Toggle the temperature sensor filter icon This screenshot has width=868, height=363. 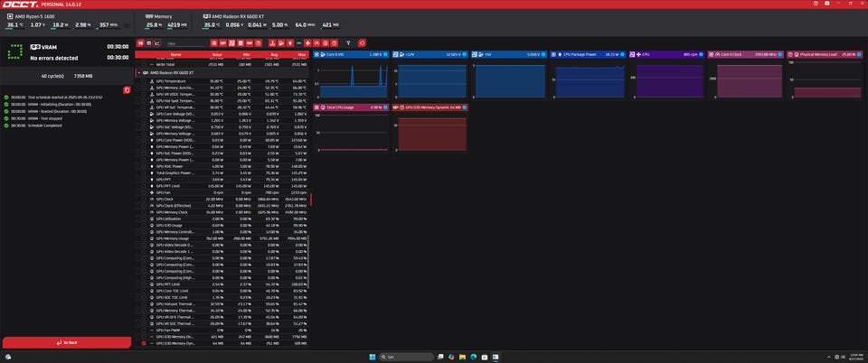[x=272, y=42]
